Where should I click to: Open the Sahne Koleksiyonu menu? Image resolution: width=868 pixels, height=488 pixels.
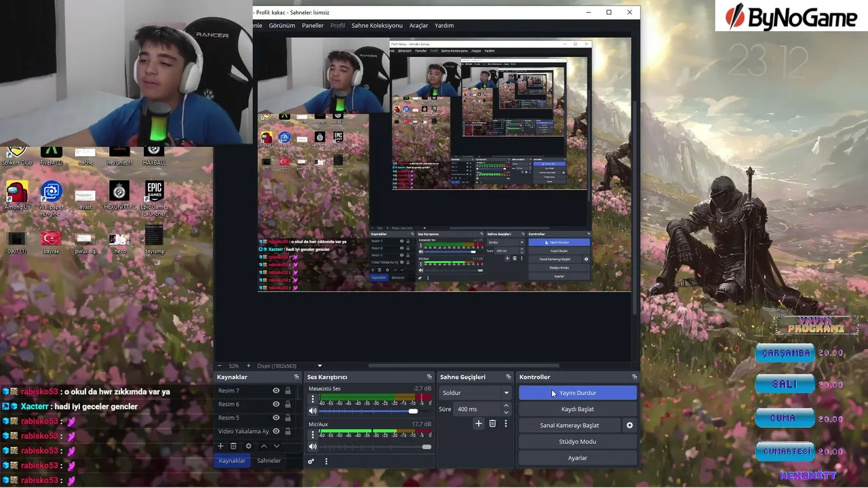click(x=377, y=26)
